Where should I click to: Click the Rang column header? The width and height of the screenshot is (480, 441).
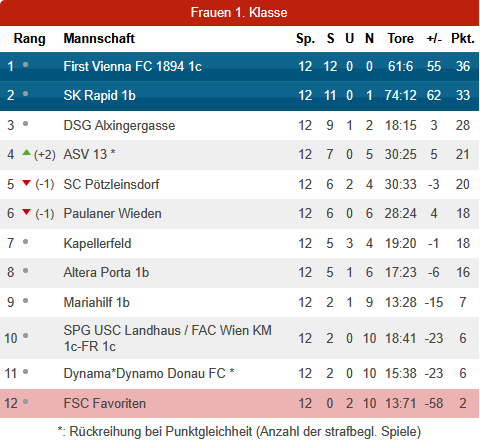click(29, 39)
